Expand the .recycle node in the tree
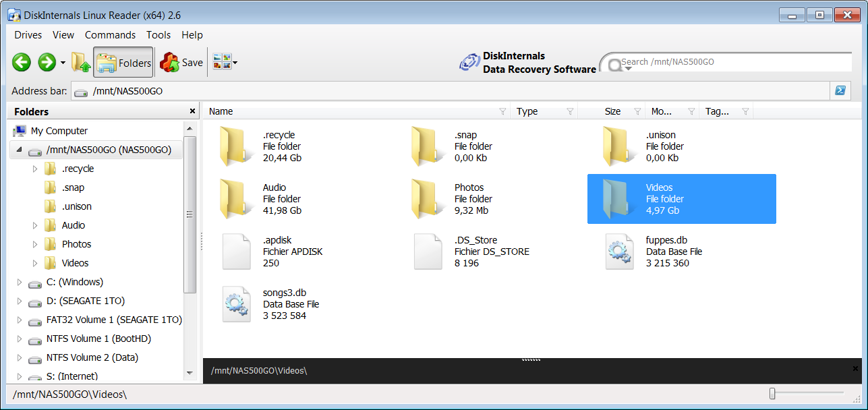 pyautogui.click(x=35, y=169)
